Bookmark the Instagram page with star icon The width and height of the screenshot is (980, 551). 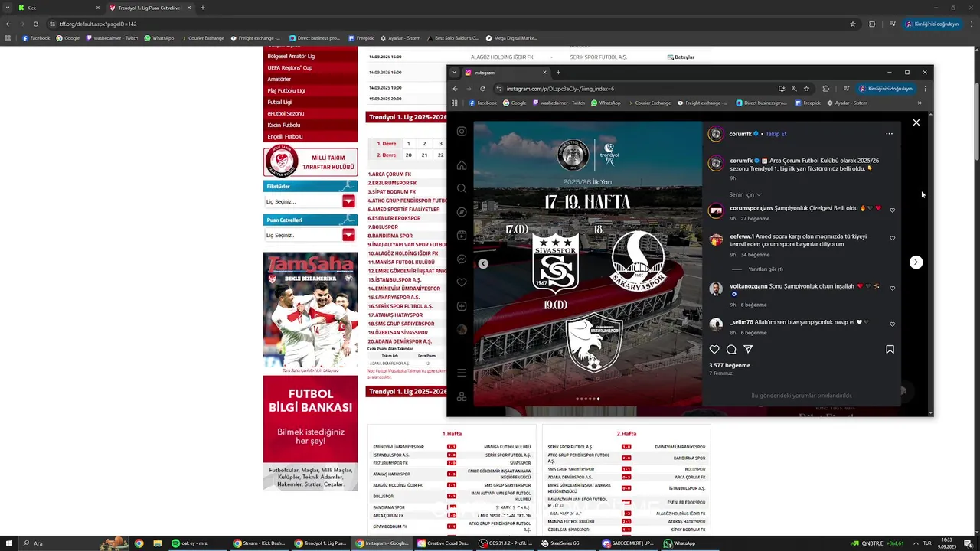[806, 89]
